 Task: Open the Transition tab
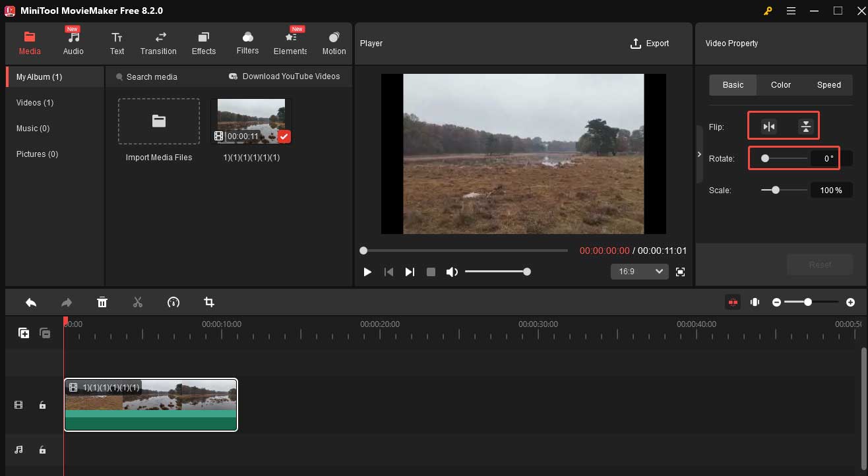point(158,43)
